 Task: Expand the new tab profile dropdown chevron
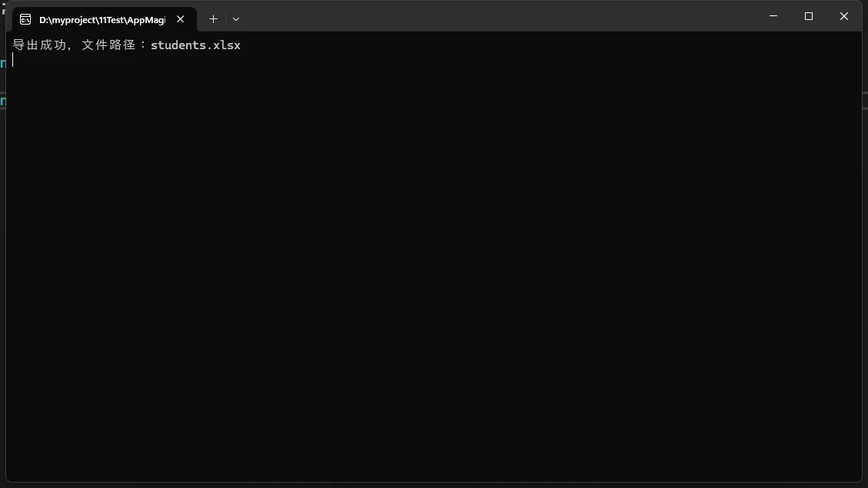click(x=236, y=18)
